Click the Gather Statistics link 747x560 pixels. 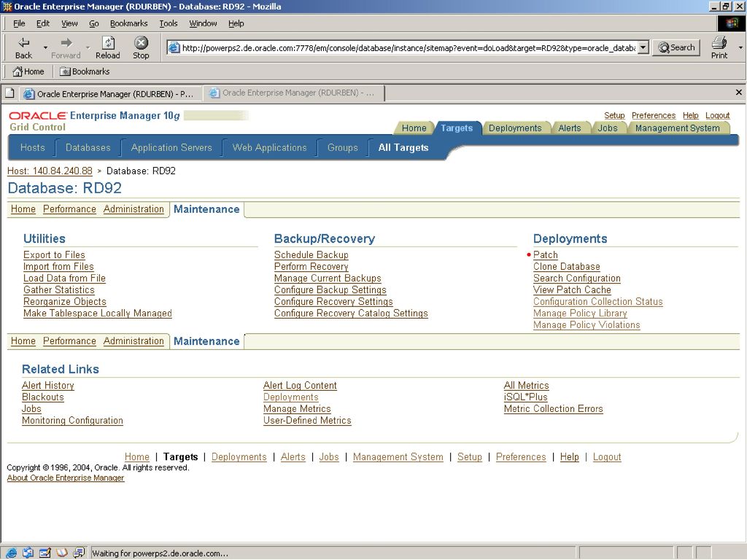(x=59, y=290)
